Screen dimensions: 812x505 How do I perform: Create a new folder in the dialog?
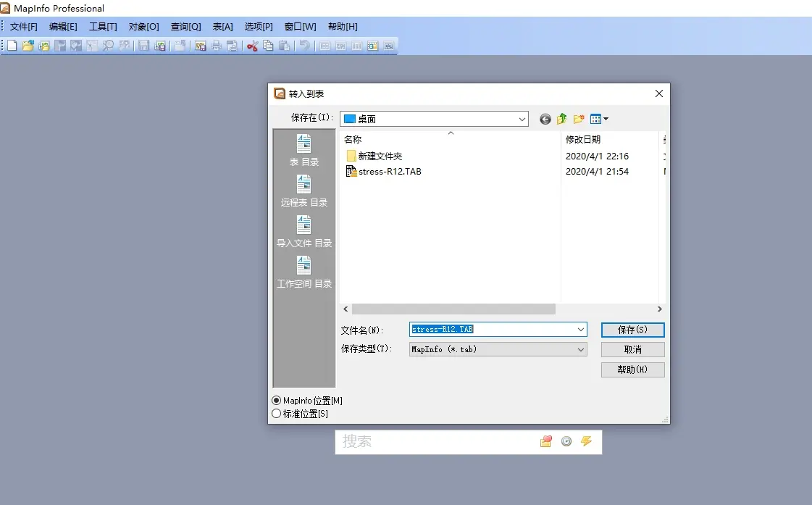tap(579, 119)
